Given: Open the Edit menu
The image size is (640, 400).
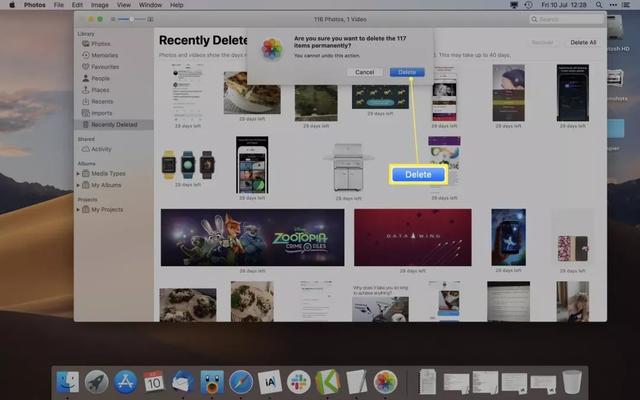Looking at the screenshot, I should coord(77,5).
